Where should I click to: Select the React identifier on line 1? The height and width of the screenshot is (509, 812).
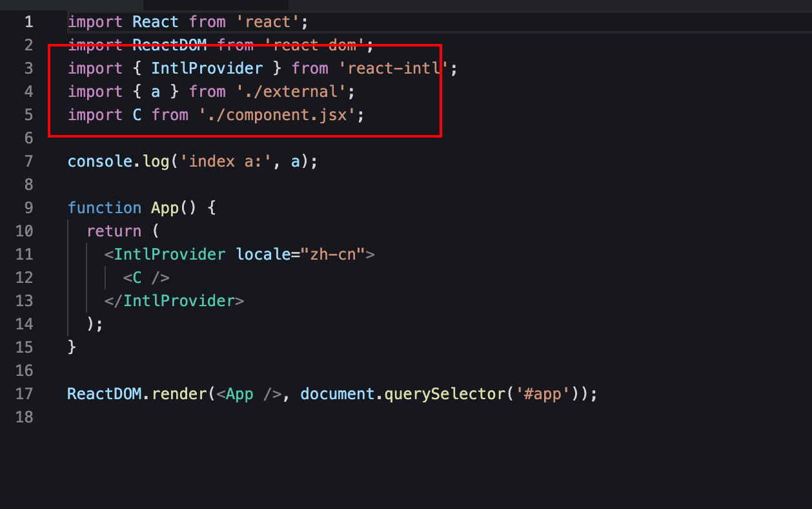click(x=155, y=21)
